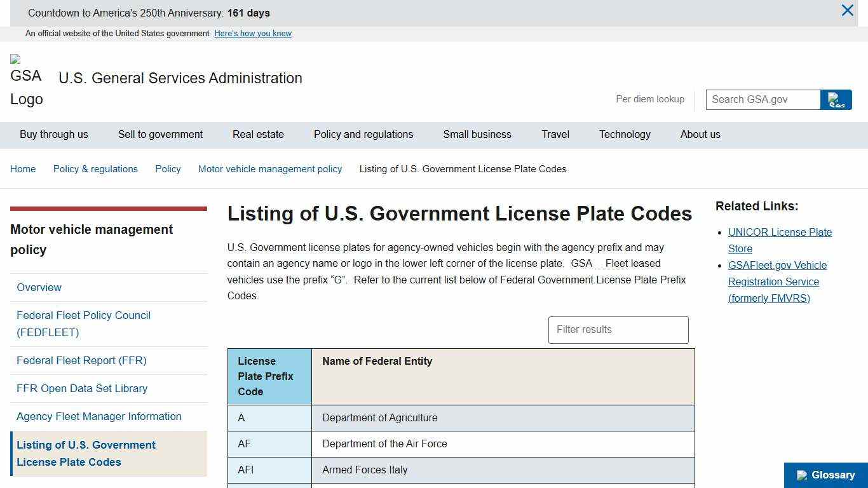Go to Home via breadcrumb

click(x=23, y=168)
